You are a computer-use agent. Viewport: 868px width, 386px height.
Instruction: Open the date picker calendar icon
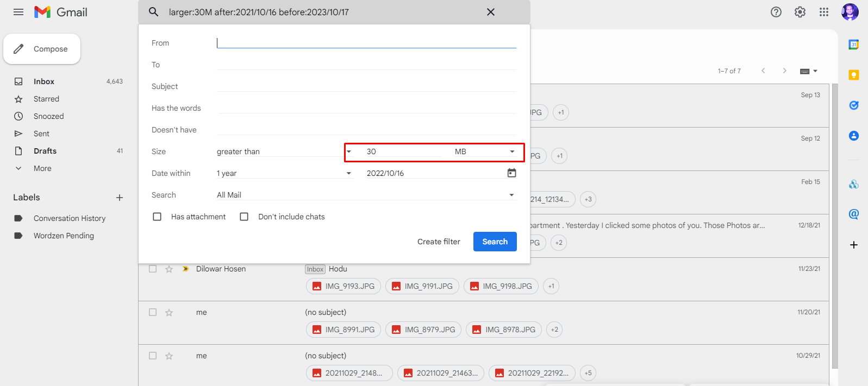511,173
